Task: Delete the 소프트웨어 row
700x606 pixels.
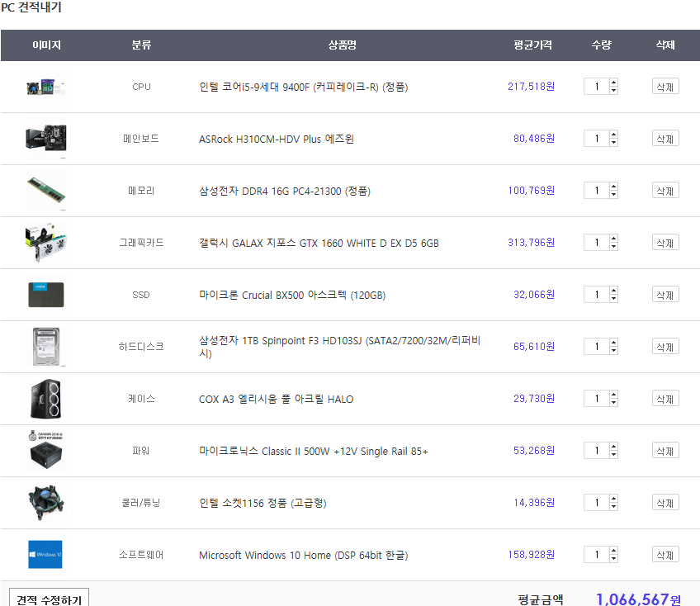Action: (x=665, y=555)
